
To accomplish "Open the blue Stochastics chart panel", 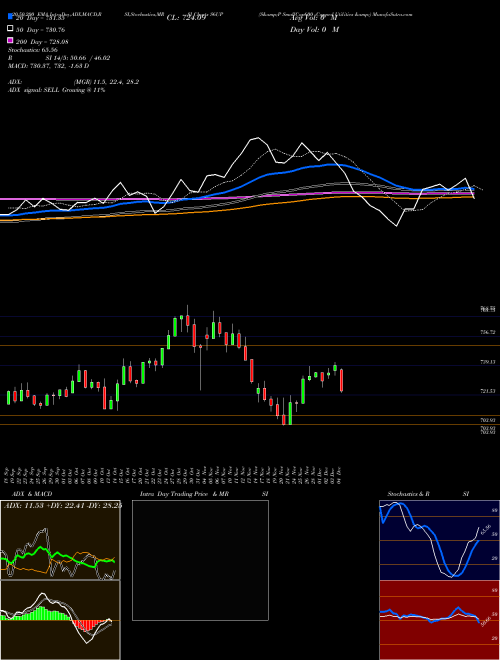I will (439, 540).
